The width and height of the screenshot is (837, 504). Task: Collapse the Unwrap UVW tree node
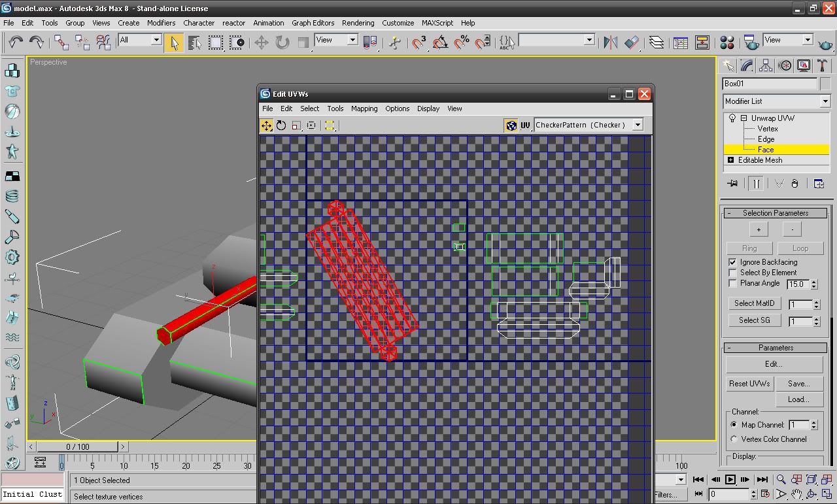click(x=743, y=118)
